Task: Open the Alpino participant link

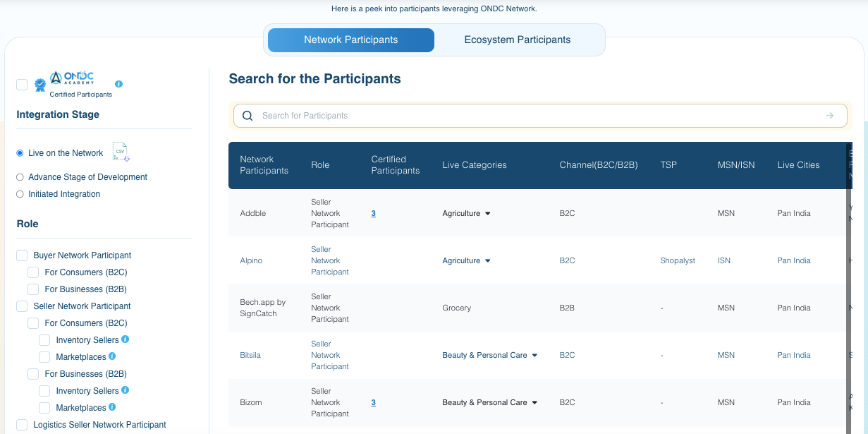Action: coord(251,260)
